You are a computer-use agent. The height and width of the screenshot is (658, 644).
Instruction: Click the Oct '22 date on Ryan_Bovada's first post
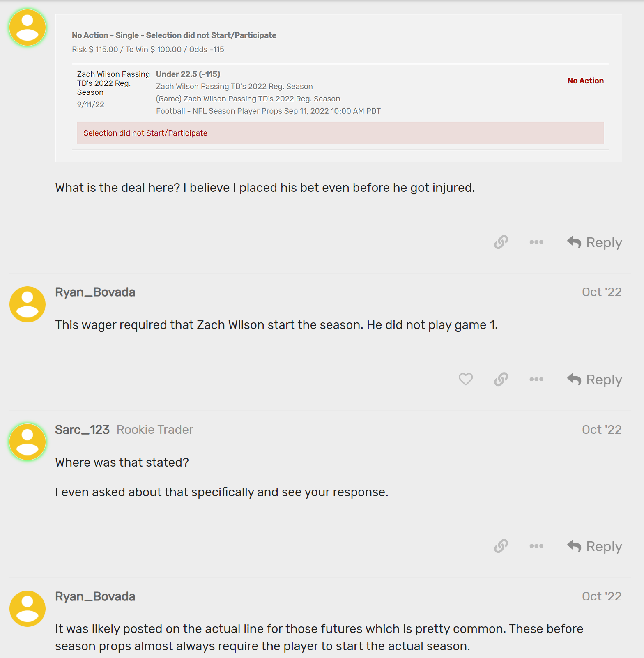pyautogui.click(x=601, y=292)
